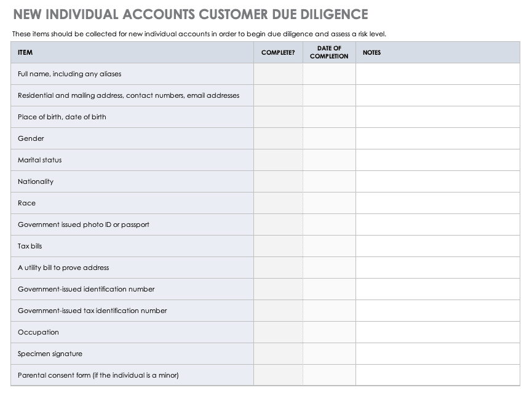This screenshot has height=401, width=532.
Task: Click Notes cell for Government-issued tax identification row
Action: 438,311
